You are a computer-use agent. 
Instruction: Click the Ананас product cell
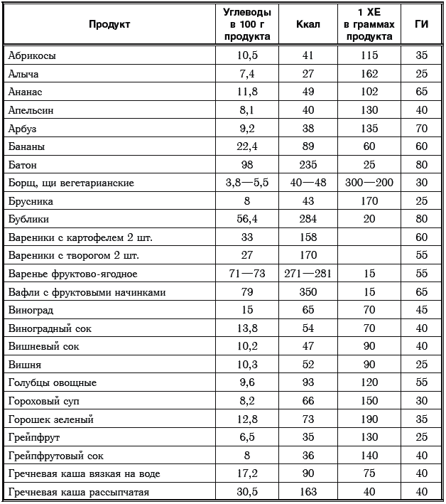click(x=25, y=92)
